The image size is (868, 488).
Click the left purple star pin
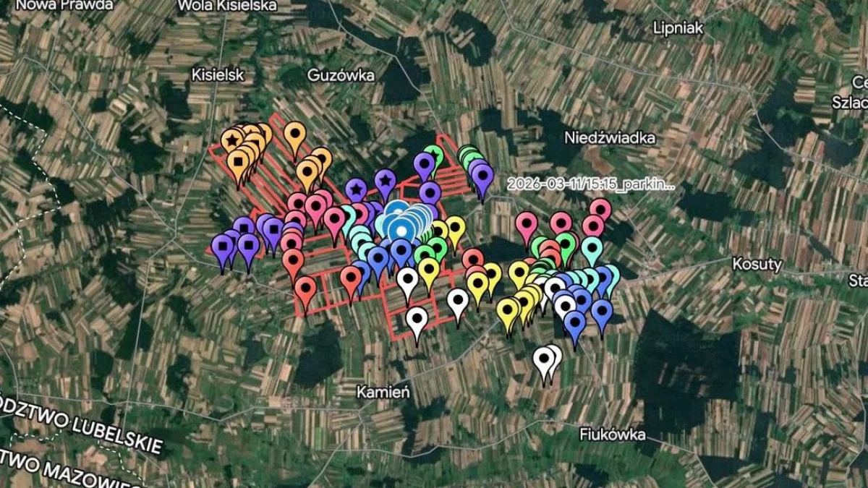pyautogui.click(x=355, y=189)
